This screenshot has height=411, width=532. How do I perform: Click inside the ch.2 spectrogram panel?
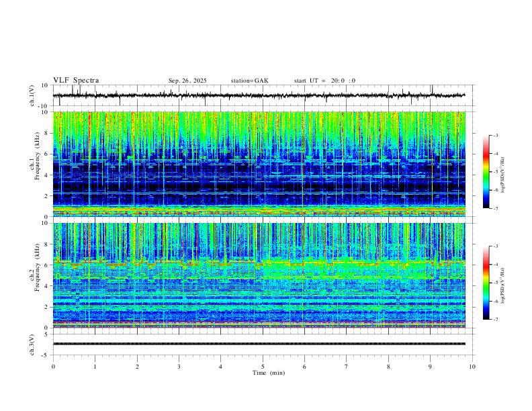[x=259, y=275]
